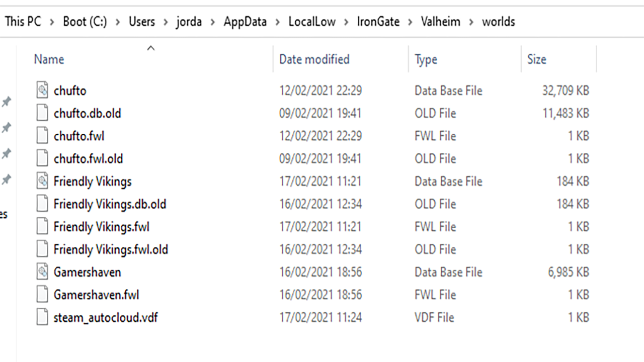Select the Friendly Vikings.db.old file name
Image resolution: width=644 pixels, height=362 pixels.
pyautogui.click(x=110, y=204)
